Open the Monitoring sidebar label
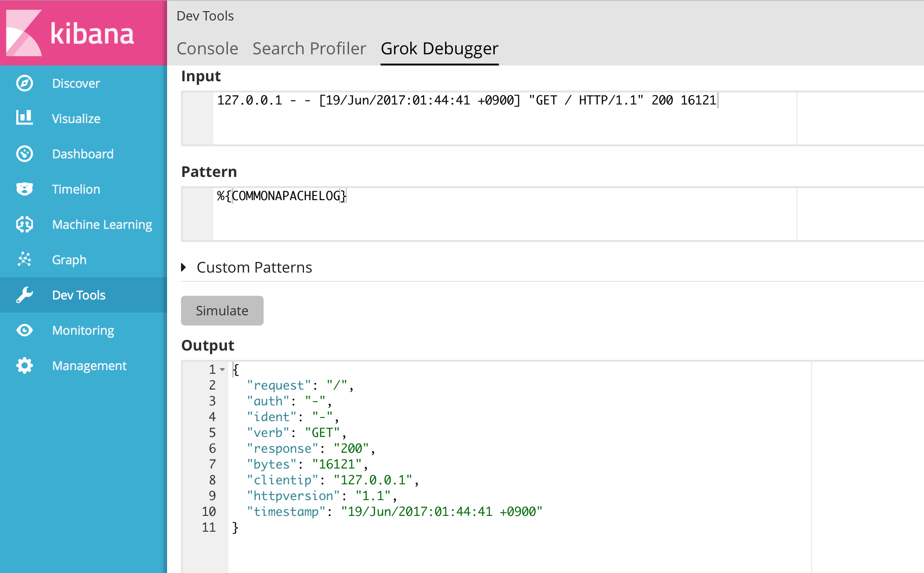This screenshot has height=573, width=924. 83,331
